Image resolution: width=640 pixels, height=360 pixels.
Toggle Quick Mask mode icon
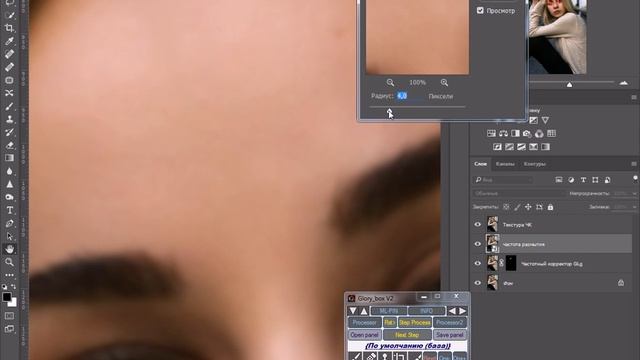(x=9, y=316)
